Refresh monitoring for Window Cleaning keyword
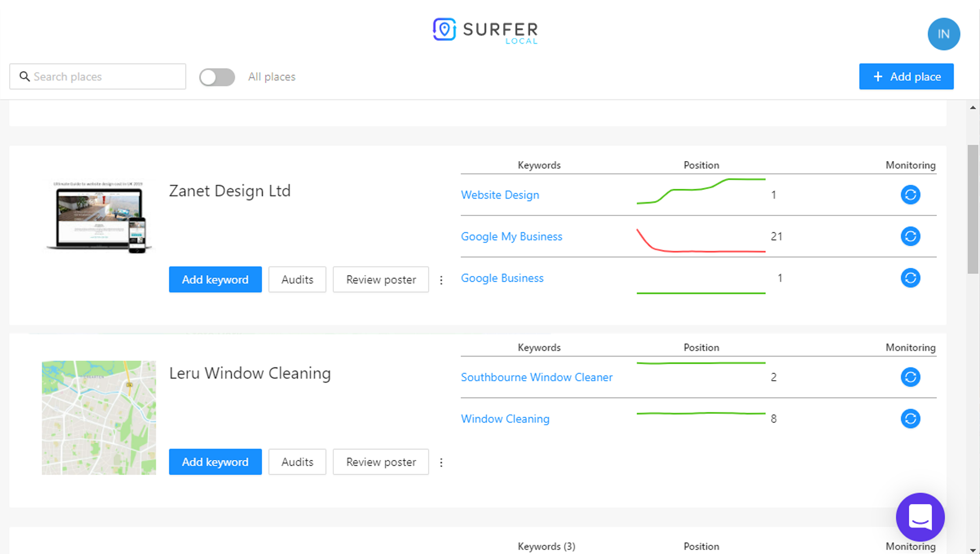This screenshot has width=980, height=554. (x=910, y=419)
